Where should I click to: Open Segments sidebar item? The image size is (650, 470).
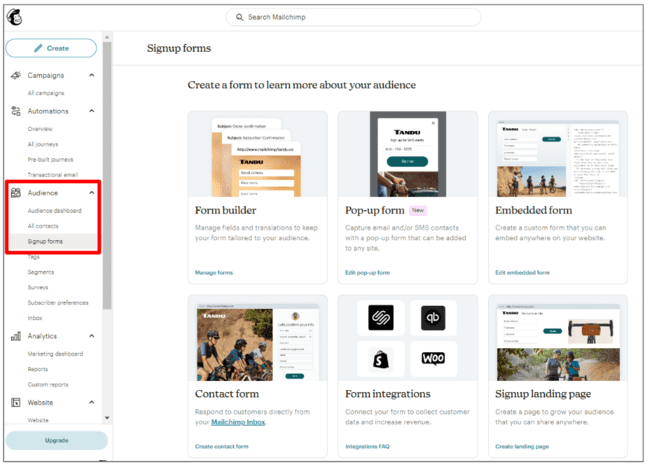[41, 272]
